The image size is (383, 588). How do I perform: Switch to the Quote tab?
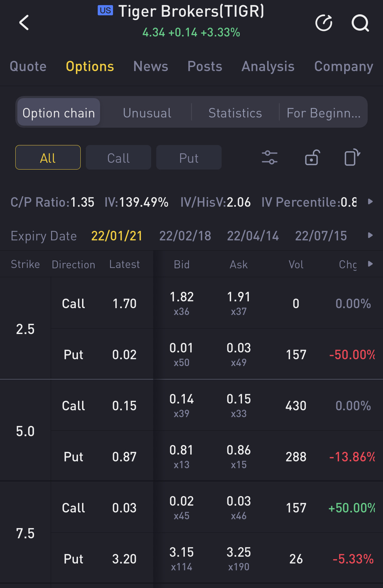28,66
